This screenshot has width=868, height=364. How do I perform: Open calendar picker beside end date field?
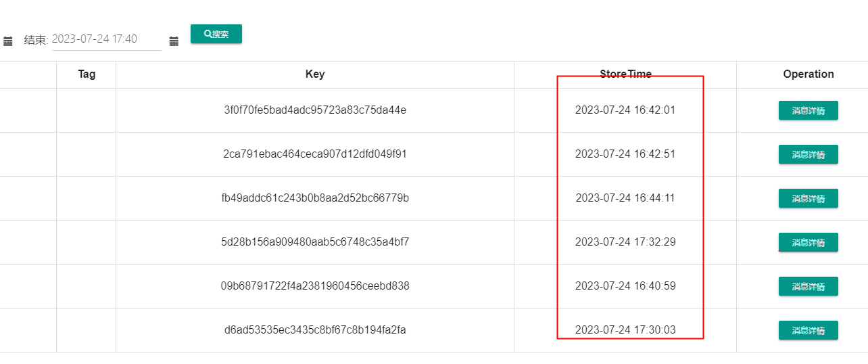(x=174, y=41)
